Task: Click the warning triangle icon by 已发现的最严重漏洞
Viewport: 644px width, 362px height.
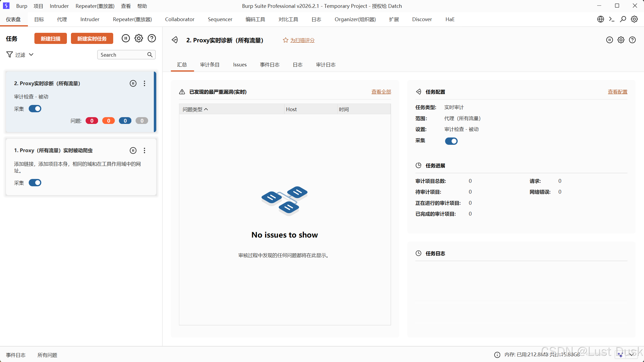Action: coord(182,92)
